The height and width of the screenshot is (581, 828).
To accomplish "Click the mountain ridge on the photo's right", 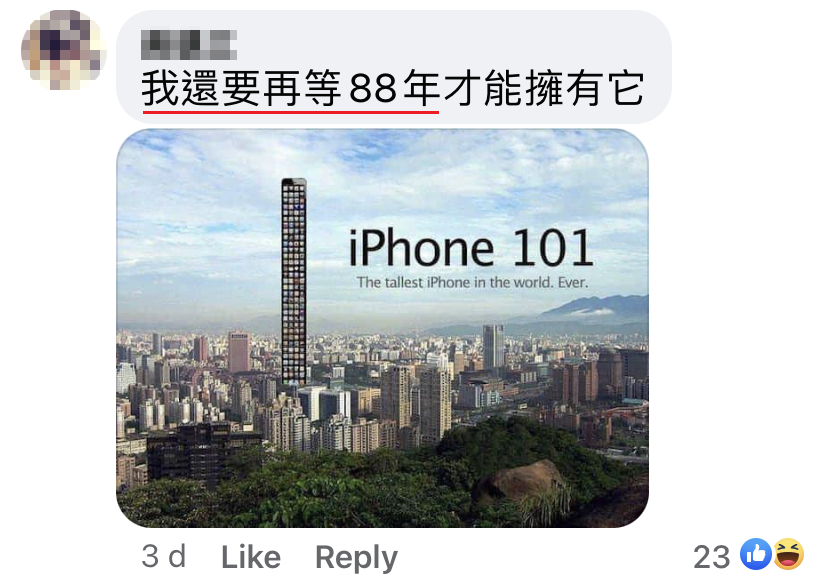I will 597,307.
